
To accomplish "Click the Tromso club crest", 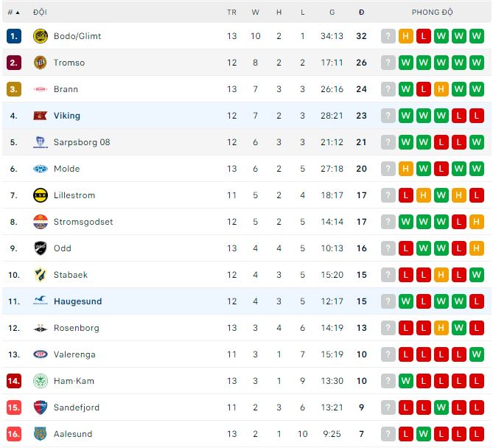I will (x=40, y=63).
